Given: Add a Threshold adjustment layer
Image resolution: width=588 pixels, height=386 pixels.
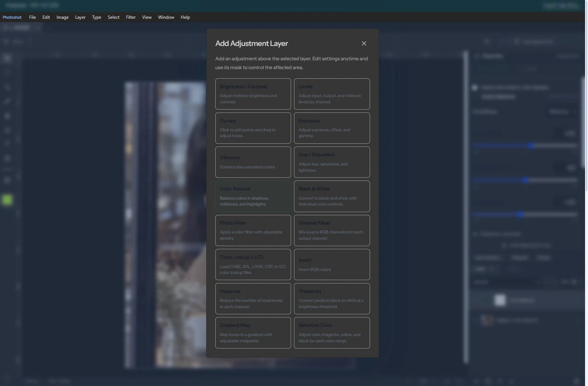Looking at the screenshot, I should (332, 299).
